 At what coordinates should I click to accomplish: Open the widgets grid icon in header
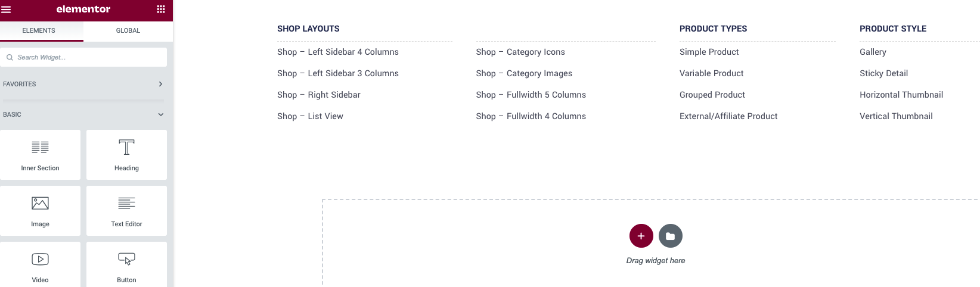[161, 10]
